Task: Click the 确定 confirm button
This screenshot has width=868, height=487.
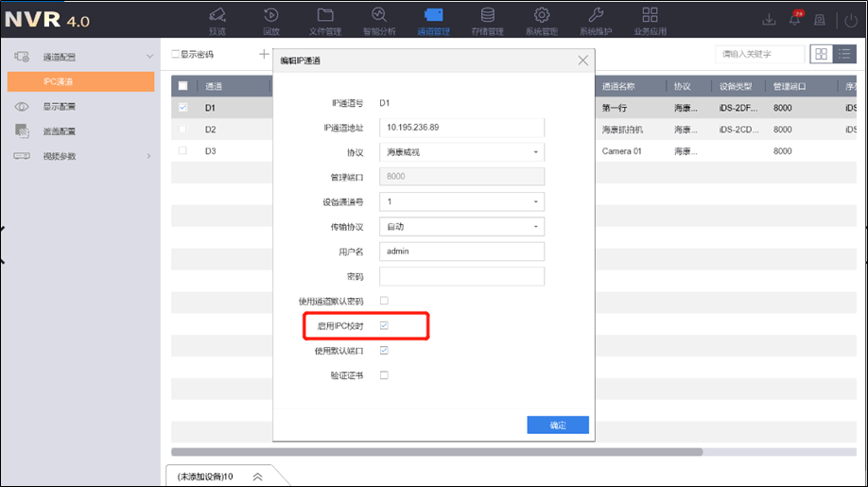Action: (x=558, y=425)
